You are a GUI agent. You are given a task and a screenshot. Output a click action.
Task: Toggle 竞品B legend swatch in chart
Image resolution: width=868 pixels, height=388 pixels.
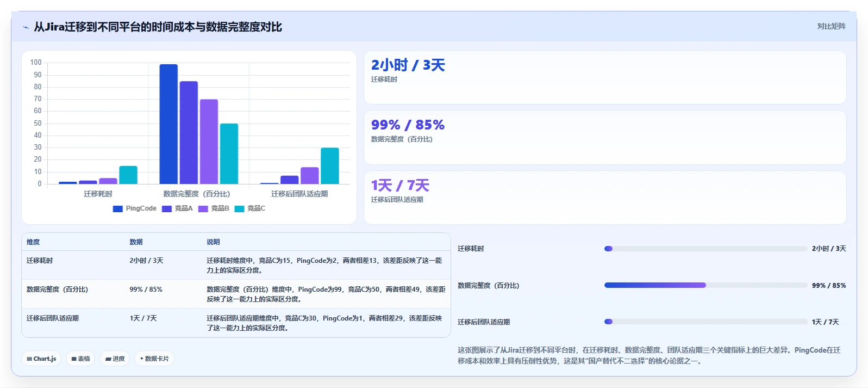click(203, 209)
